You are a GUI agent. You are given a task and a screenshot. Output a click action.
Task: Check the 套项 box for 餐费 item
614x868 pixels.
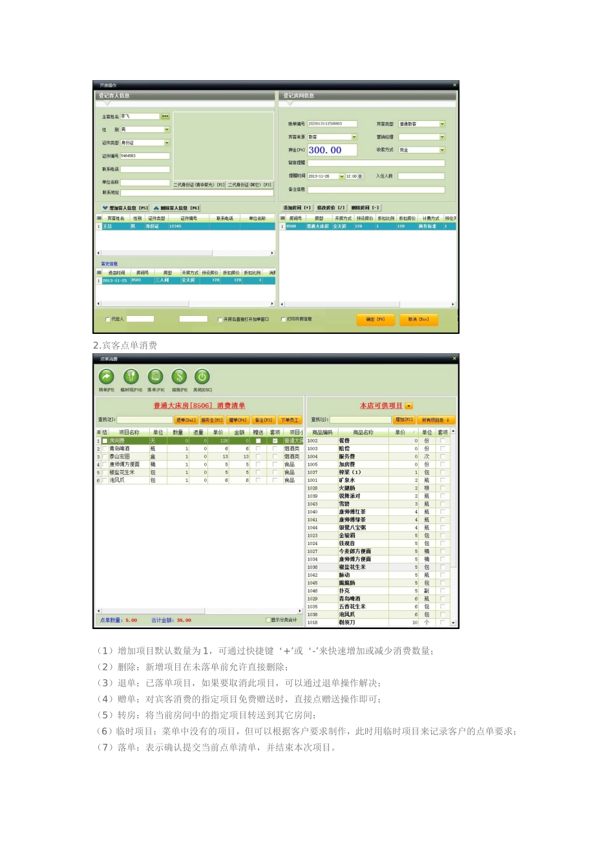click(443, 440)
